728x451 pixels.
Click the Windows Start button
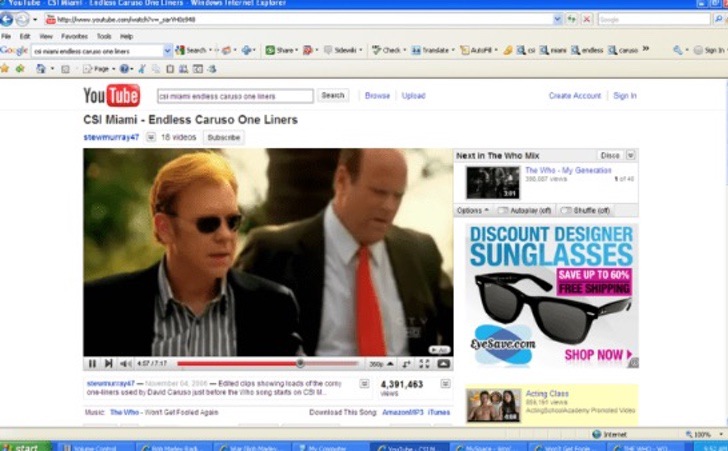point(26,447)
